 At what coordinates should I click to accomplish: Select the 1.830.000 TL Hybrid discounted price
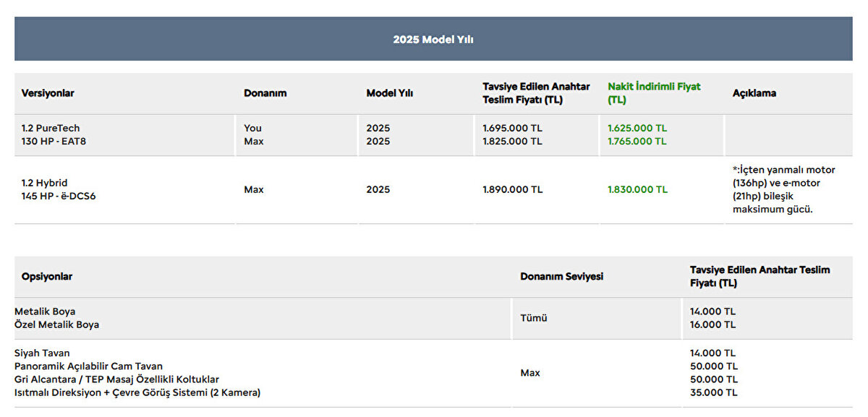[637, 189]
